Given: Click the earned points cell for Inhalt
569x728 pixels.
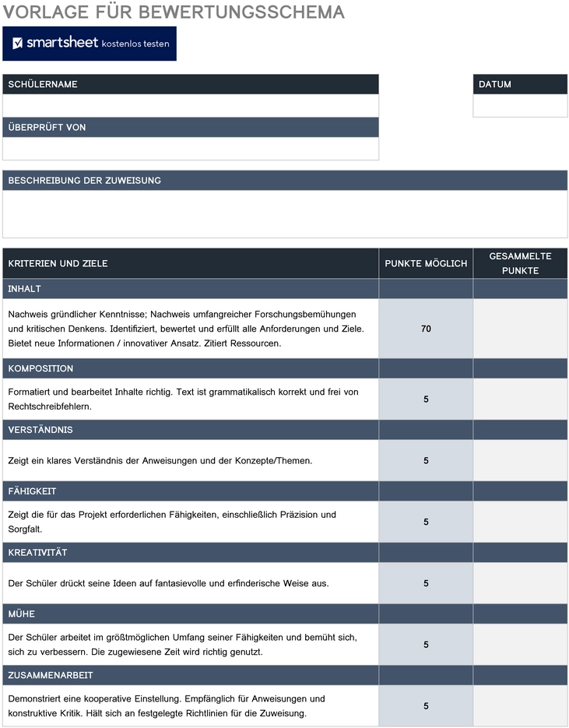Looking at the screenshot, I should 520,329.
